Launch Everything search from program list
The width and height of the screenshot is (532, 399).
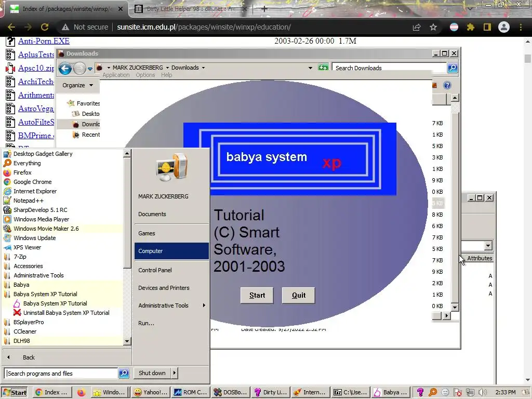tap(27, 163)
